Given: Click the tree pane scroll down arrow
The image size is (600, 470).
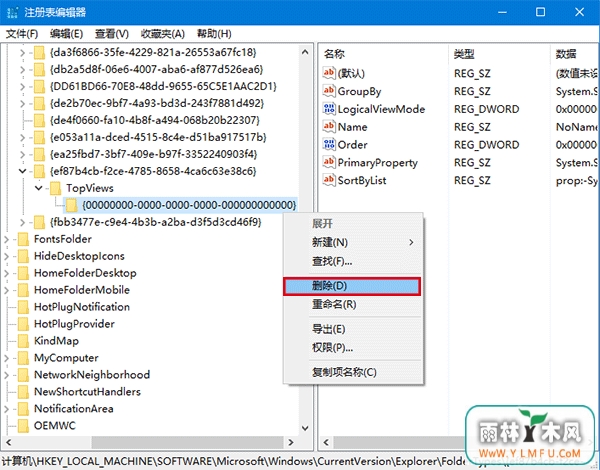Looking at the screenshot, I should (x=305, y=428).
